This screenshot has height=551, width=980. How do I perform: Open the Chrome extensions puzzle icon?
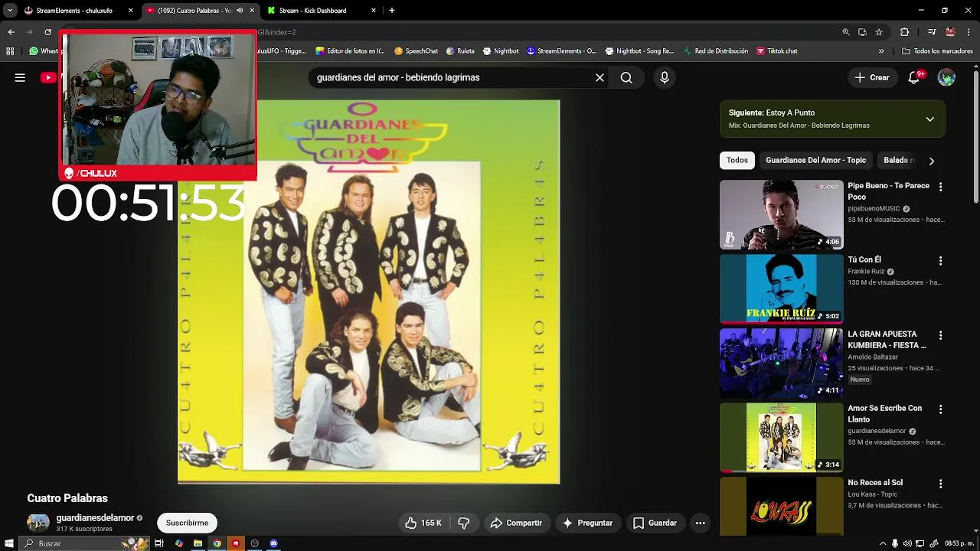905,32
